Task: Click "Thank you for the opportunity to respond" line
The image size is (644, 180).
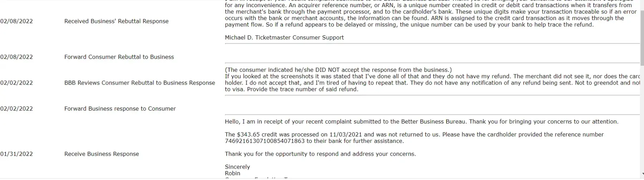Action: (x=320, y=154)
